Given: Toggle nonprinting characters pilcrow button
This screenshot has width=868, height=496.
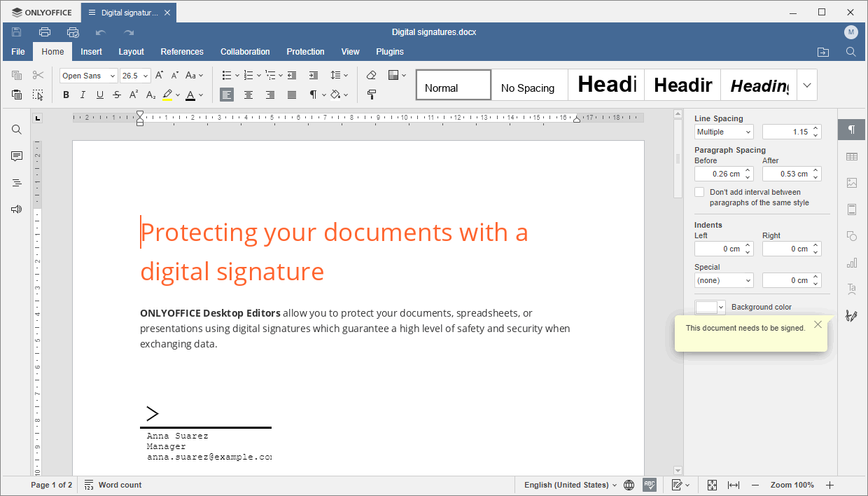Looking at the screenshot, I should (x=314, y=95).
